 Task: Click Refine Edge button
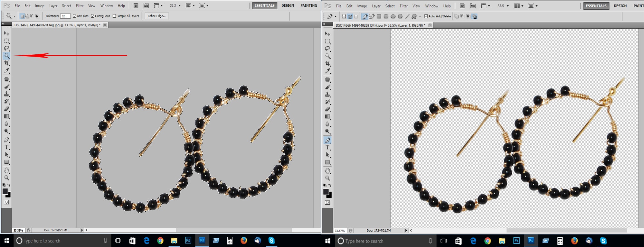(156, 16)
